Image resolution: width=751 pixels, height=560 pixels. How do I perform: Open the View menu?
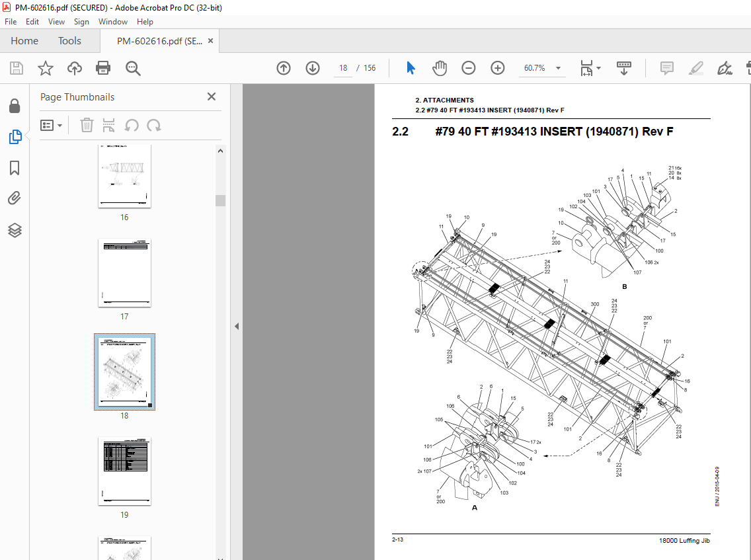coord(56,22)
